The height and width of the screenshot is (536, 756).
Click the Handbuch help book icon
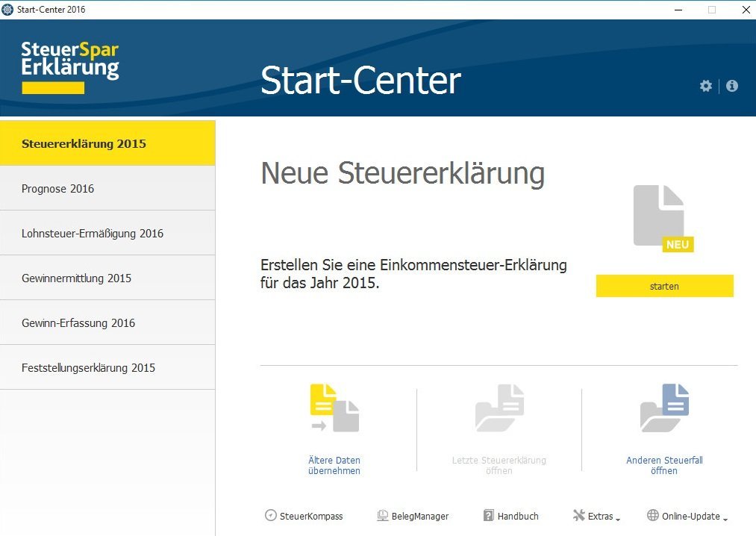488,515
